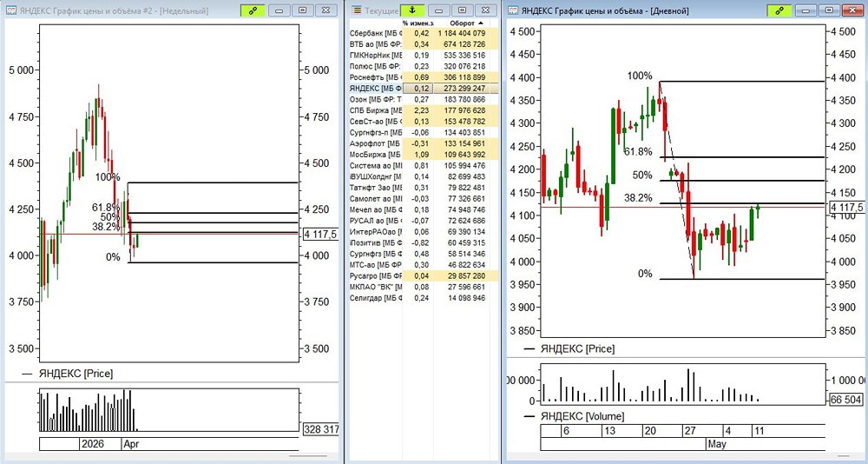The height and width of the screenshot is (464, 868).
Task: Select the Сургнфгз-п row
Action: pos(424,132)
